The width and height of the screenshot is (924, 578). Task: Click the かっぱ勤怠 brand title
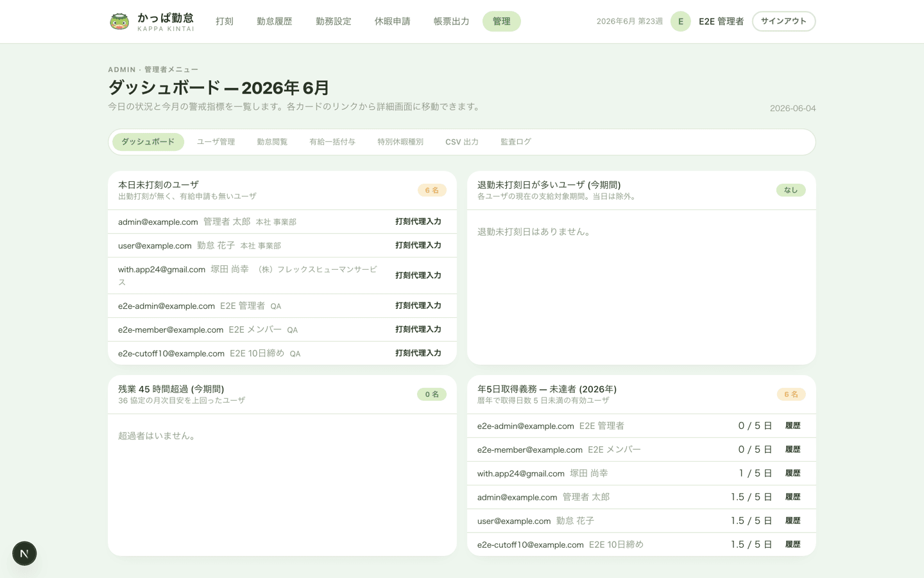click(166, 17)
